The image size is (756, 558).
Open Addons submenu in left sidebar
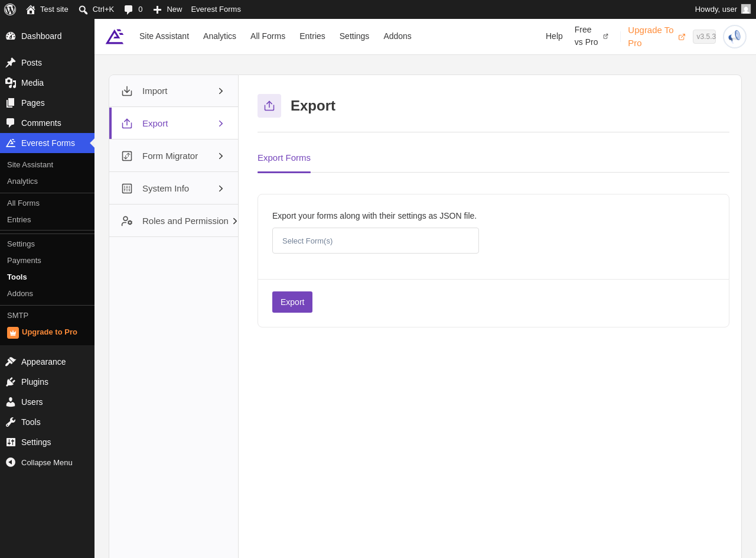[20, 294]
